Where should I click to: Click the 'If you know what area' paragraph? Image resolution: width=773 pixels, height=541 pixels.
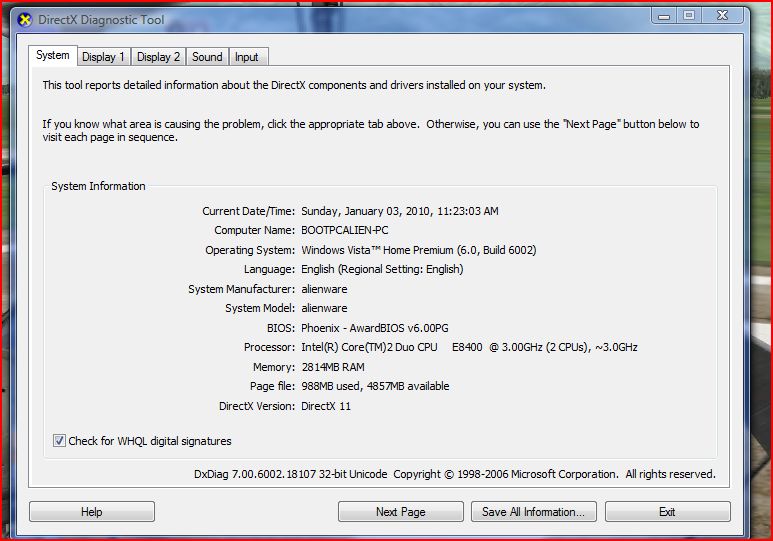click(x=371, y=130)
